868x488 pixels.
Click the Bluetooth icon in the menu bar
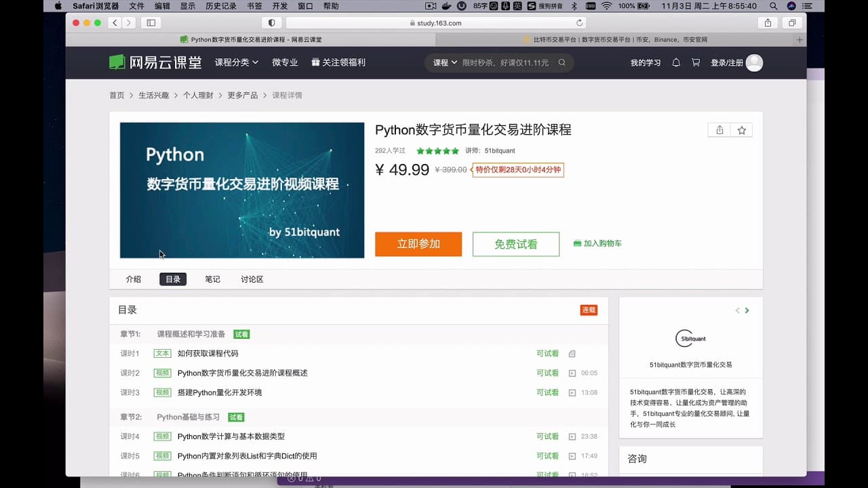pyautogui.click(x=574, y=5)
